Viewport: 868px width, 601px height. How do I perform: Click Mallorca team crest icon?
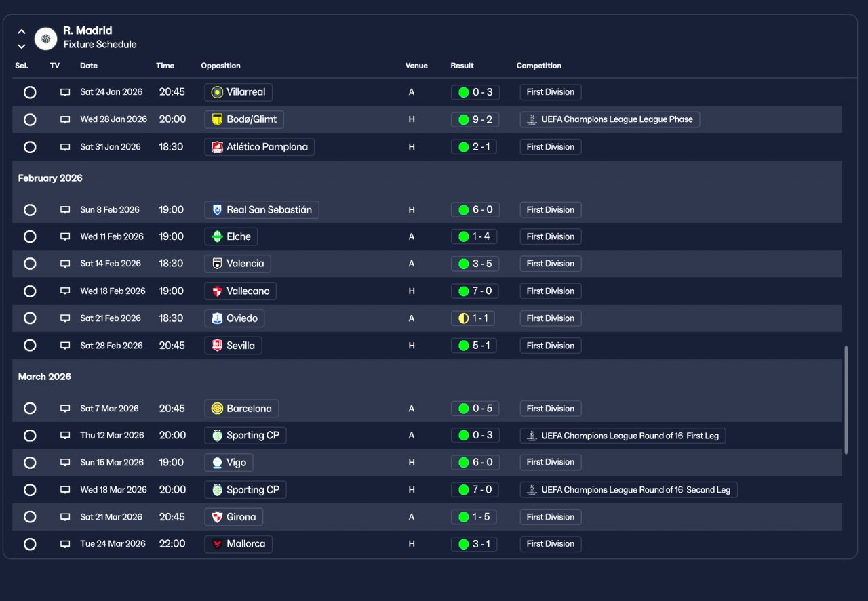pos(217,544)
